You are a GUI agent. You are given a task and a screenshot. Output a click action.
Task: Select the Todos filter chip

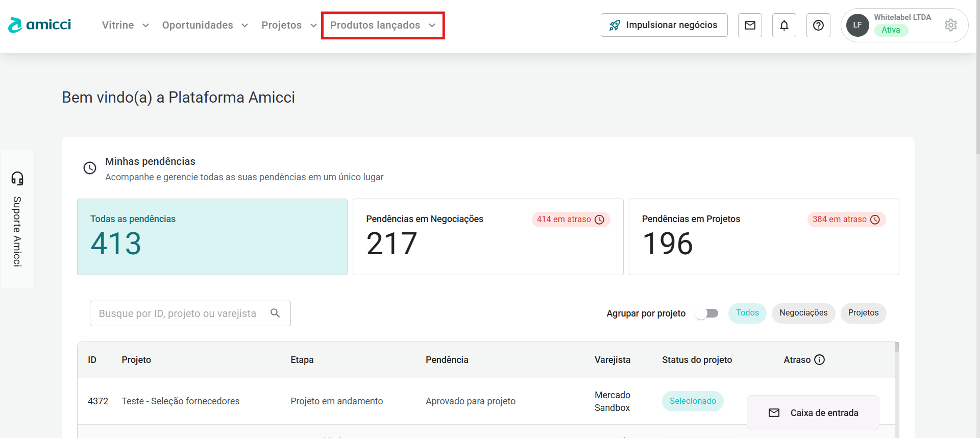747,313
